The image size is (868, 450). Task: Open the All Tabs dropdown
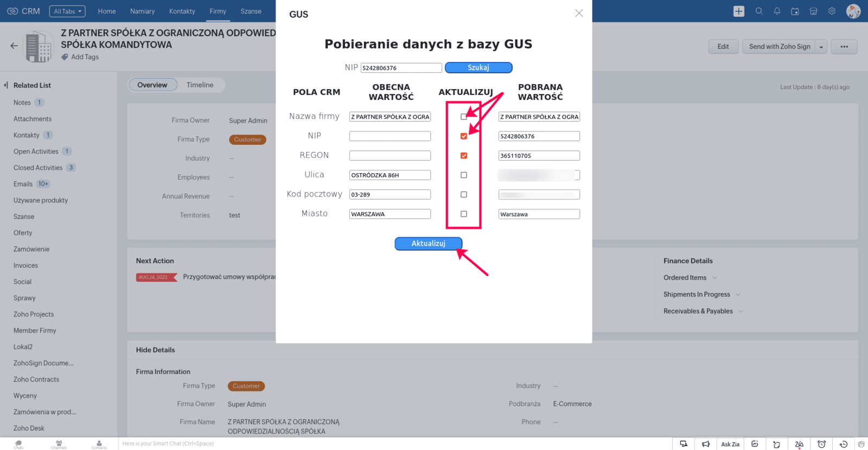(x=67, y=11)
